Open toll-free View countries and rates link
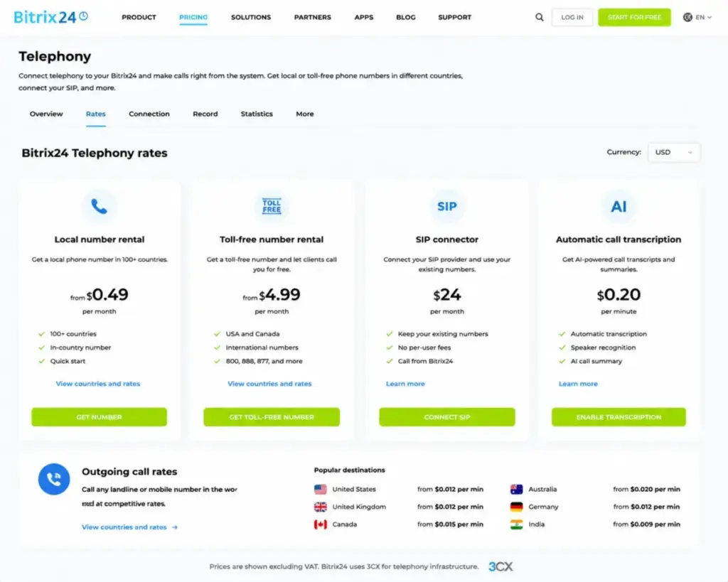 [269, 384]
